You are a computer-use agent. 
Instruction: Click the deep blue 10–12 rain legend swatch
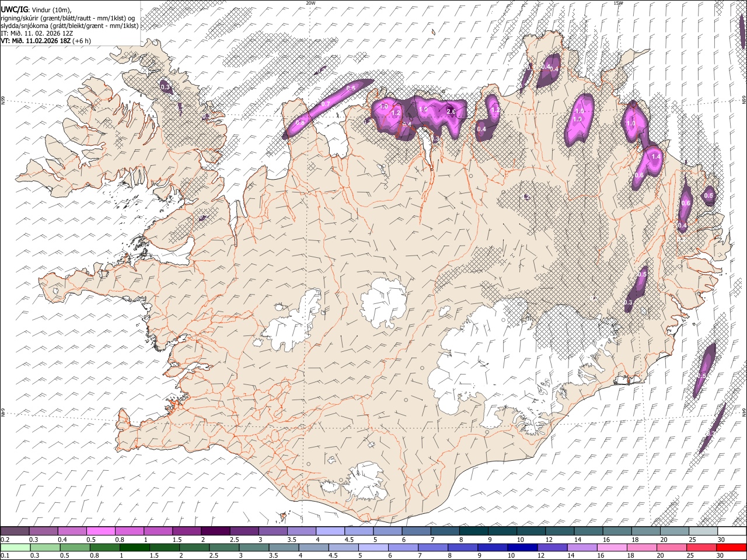pyautogui.click(x=521, y=548)
